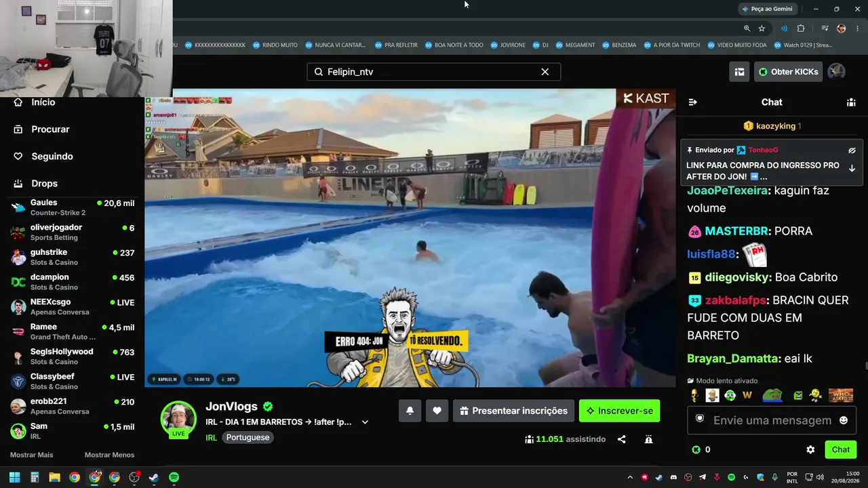
Task: Insert the WHO ASKED emote
Action: 841,395
